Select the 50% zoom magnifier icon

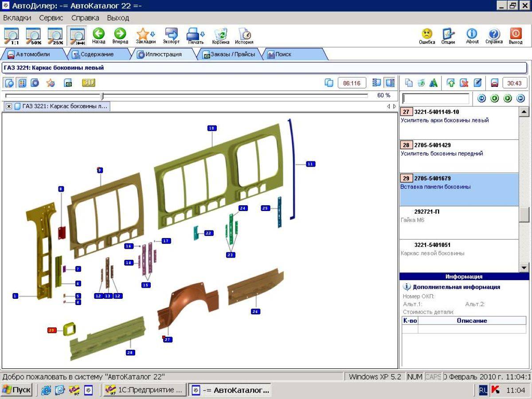[x=33, y=36]
